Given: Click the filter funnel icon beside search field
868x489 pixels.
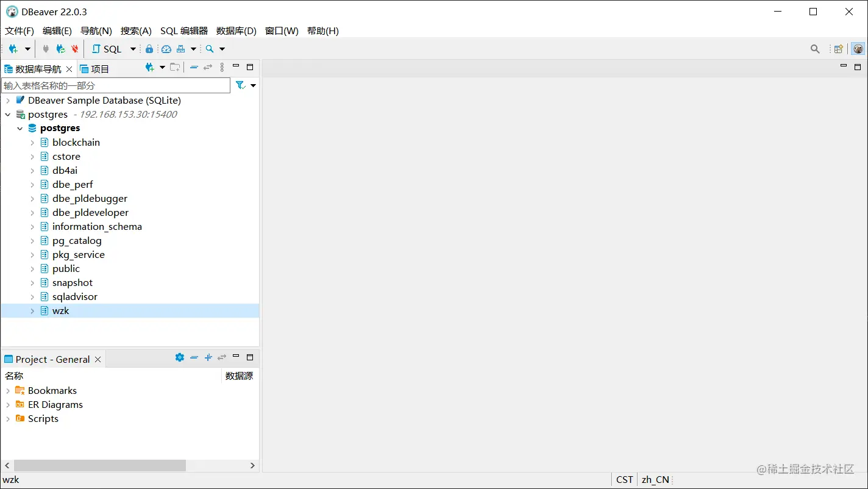Looking at the screenshot, I should click(x=240, y=85).
